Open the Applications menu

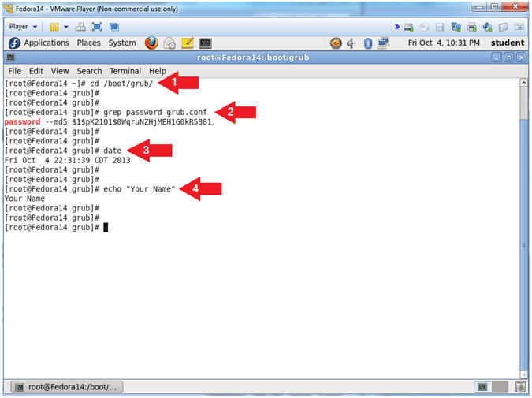tap(47, 43)
